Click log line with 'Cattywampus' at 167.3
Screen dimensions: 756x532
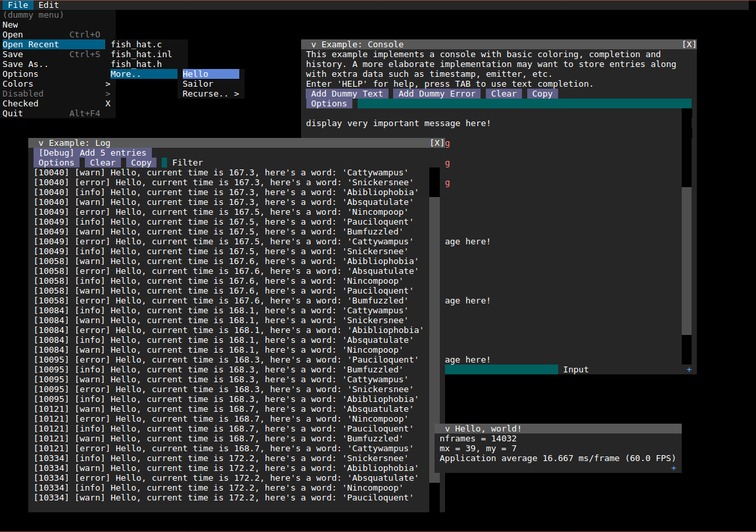pos(222,173)
